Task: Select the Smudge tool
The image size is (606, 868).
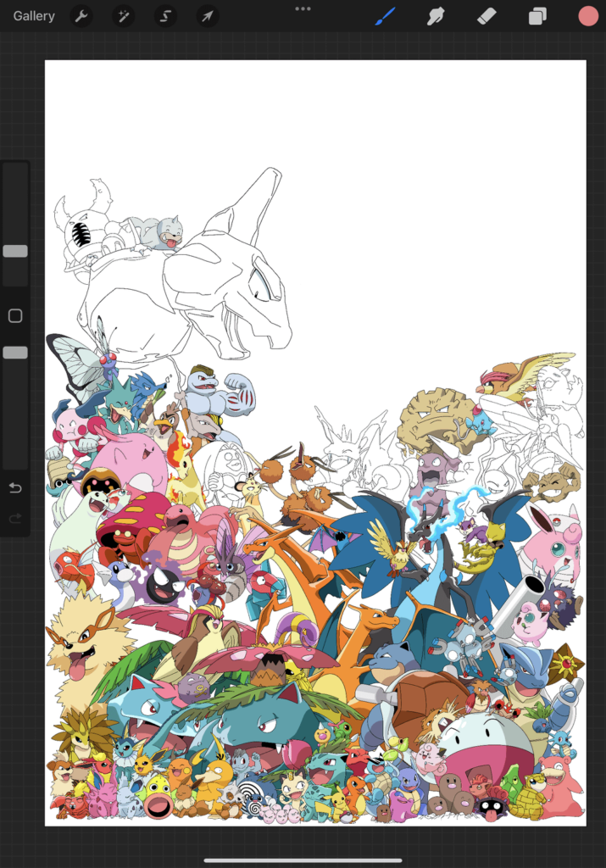Action: (436, 16)
